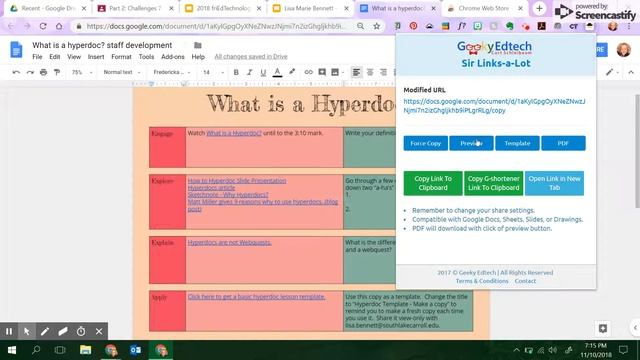
Task: Select the Paint format tool
Action: pos(57,72)
